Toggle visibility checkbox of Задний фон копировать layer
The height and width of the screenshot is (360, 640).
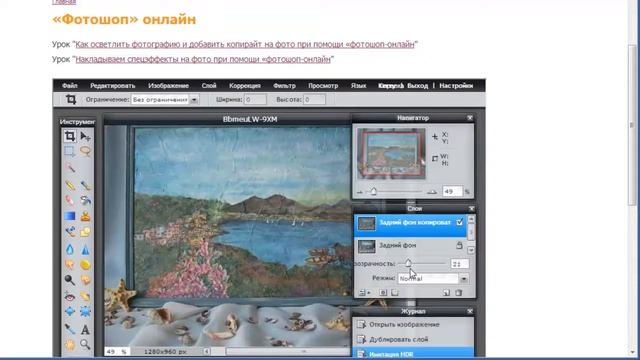pyautogui.click(x=460, y=222)
